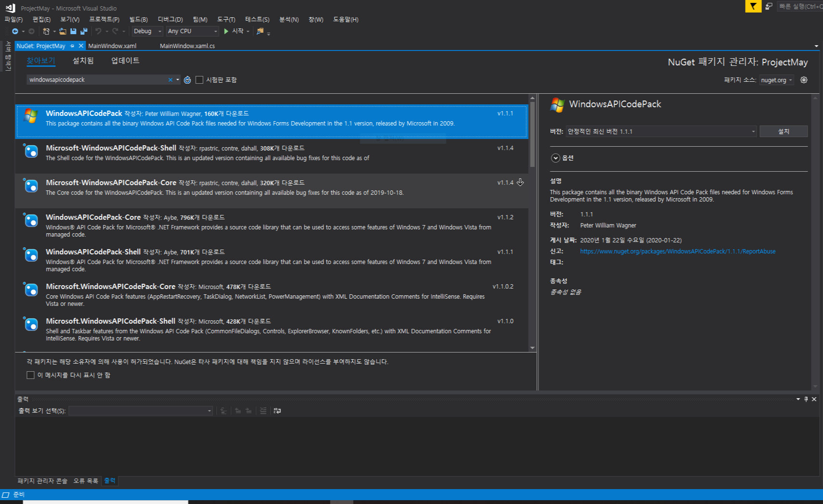Click the yellow feedback filter icon
This screenshot has height=504, width=823.
pos(753,6)
